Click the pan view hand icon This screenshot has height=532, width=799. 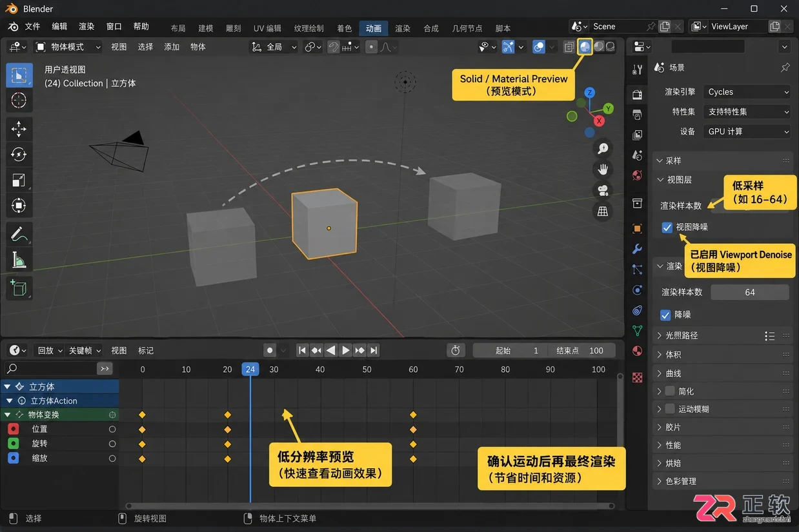click(603, 170)
